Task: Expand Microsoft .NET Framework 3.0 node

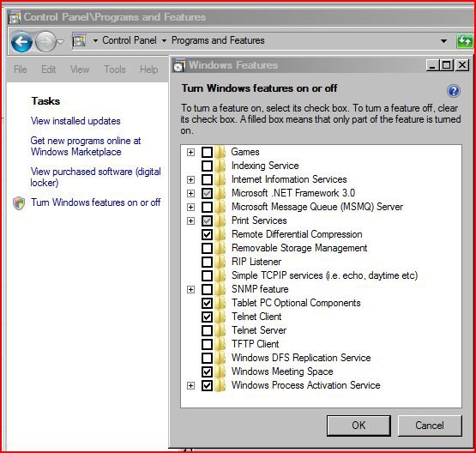Action: [x=190, y=193]
